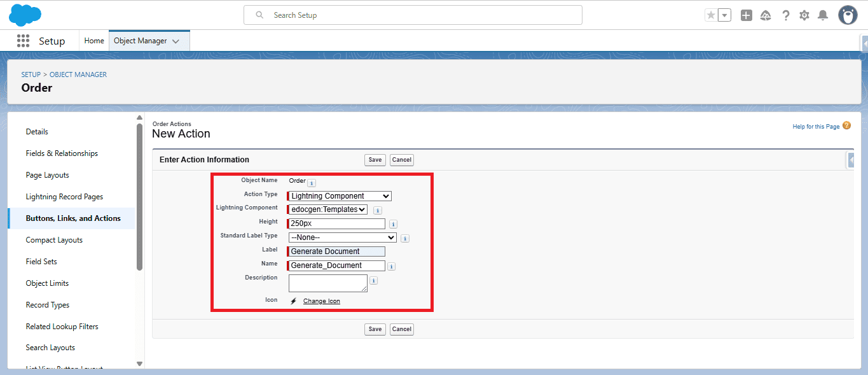Click info icon beside Description box

click(x=373, y=281)
